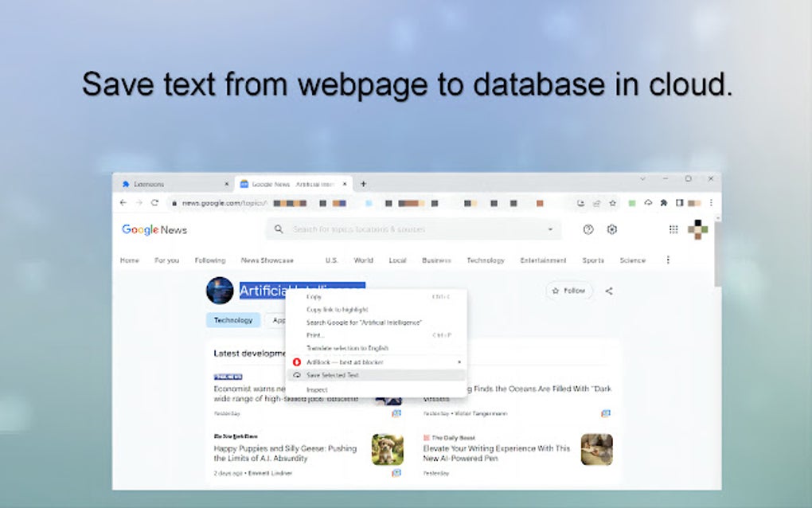Close the Extensions tab
Screen dimensions: 812x508
[x=226, y=185]
